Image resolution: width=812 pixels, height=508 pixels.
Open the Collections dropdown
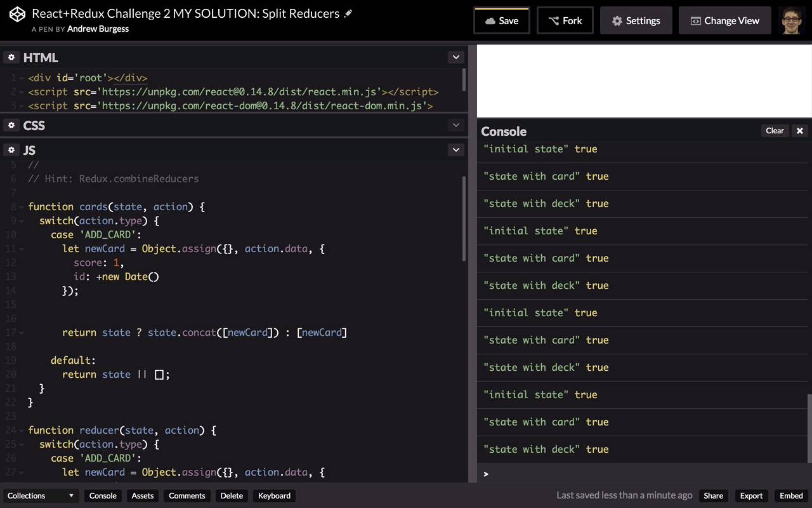41,496
